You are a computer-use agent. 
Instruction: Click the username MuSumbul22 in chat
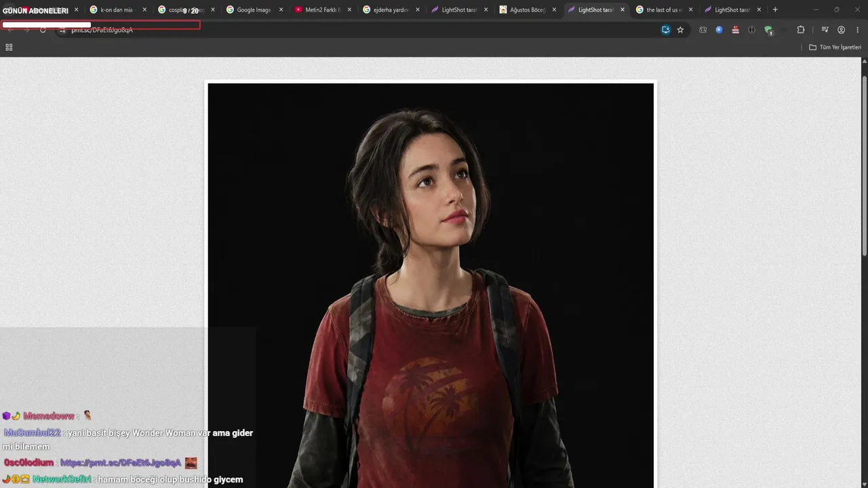tap(32, 433)
